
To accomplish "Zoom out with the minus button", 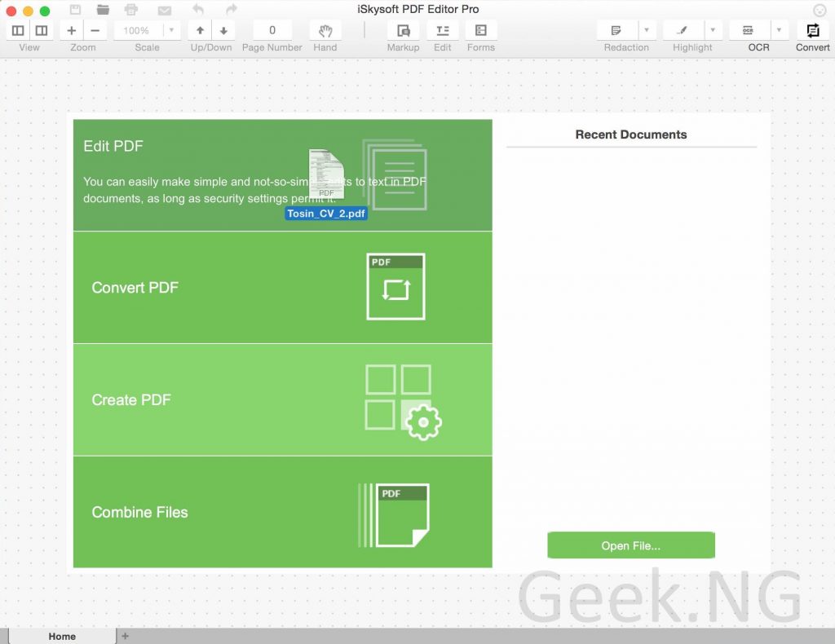I will [95, 30].
